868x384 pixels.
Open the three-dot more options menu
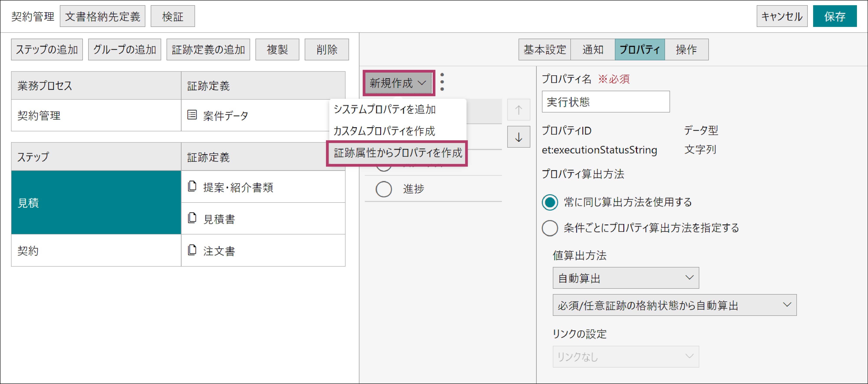tap(442, 82)
